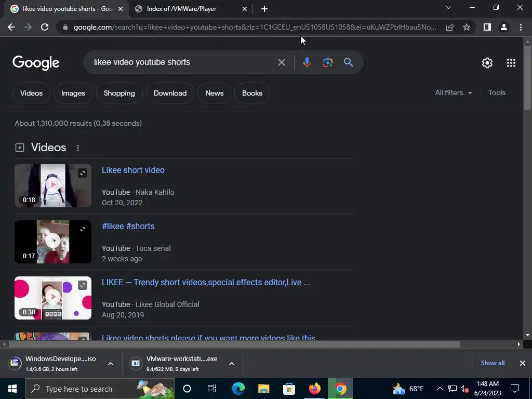Filter results by Videos
This screenshot has width=532, height=399.
click(x=31, y=93)
